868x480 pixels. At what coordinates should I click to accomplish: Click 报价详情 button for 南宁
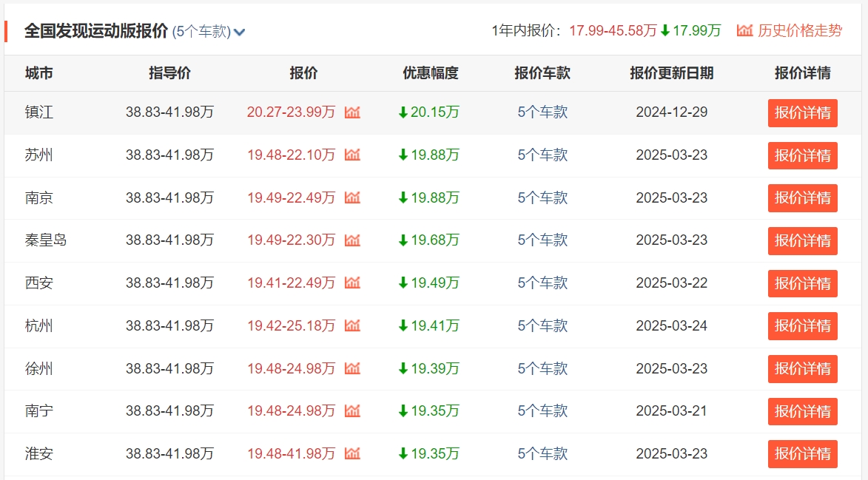tap(802, 411)
